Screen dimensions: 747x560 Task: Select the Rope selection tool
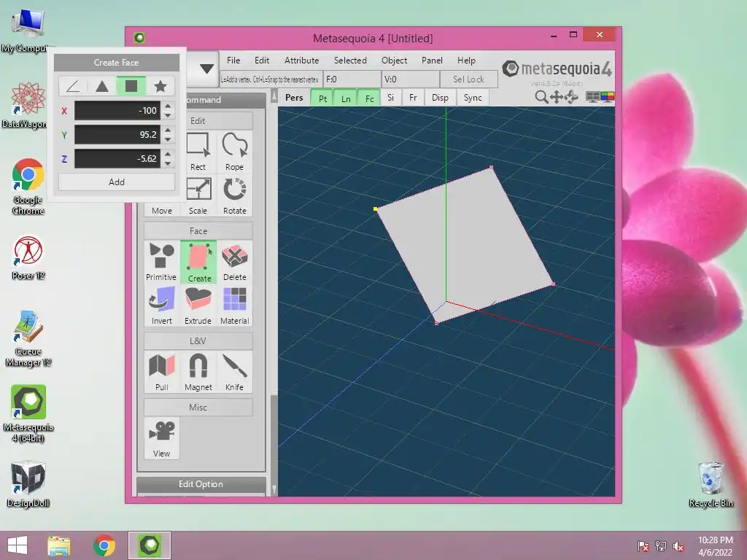(234, 152)
